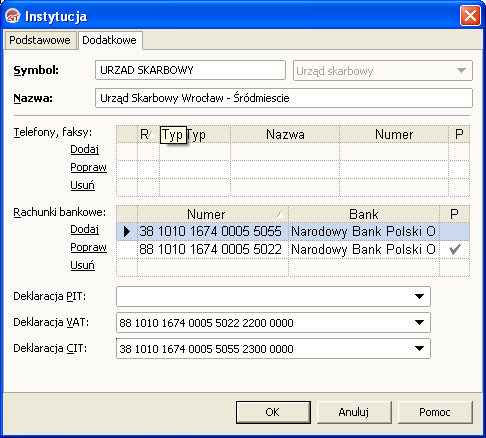486x438 pixels.
Task: Click Narodowy Bank Polski cell in first row
Action: (364, 231)
